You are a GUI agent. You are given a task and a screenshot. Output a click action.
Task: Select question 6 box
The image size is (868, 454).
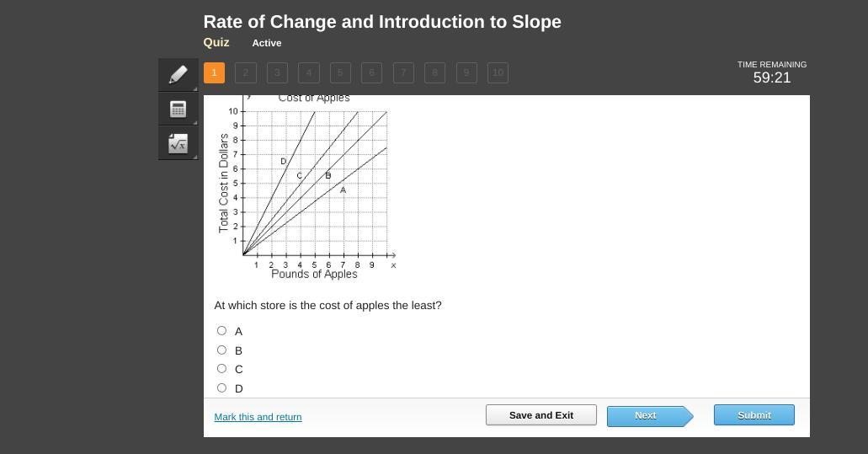pyautogui.click(x=371, y=72)
